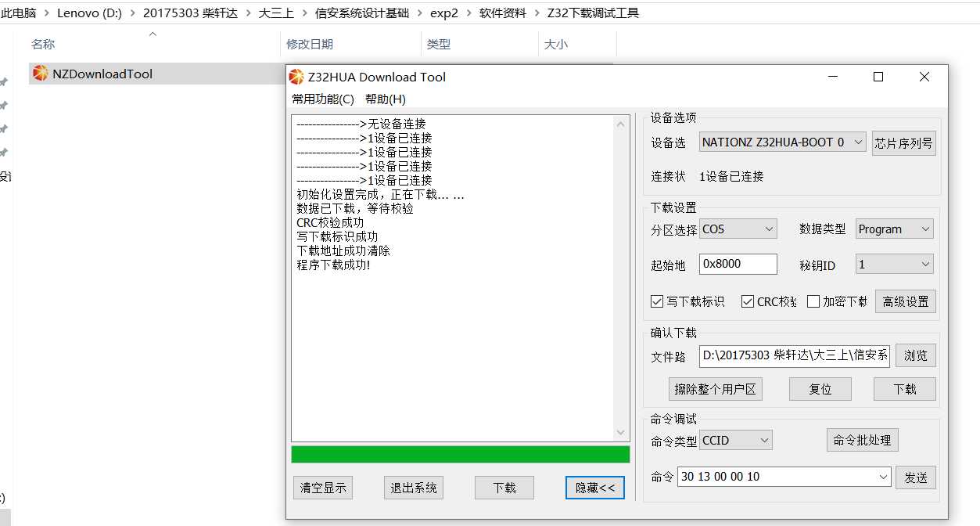
Task: Click the 大三上 breadcrumb folder
Action: [x=275, y=13]
